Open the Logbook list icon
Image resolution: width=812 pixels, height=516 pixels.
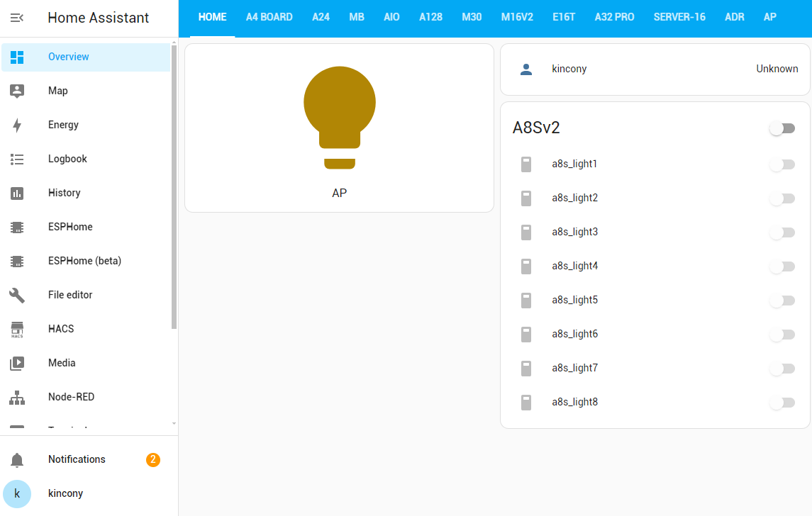[17, 159]
